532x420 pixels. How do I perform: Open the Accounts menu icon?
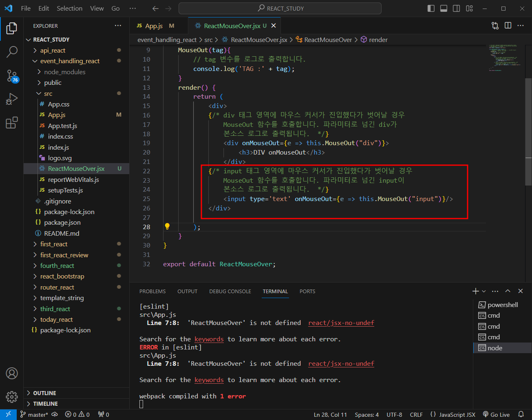[x=12, y=373]
